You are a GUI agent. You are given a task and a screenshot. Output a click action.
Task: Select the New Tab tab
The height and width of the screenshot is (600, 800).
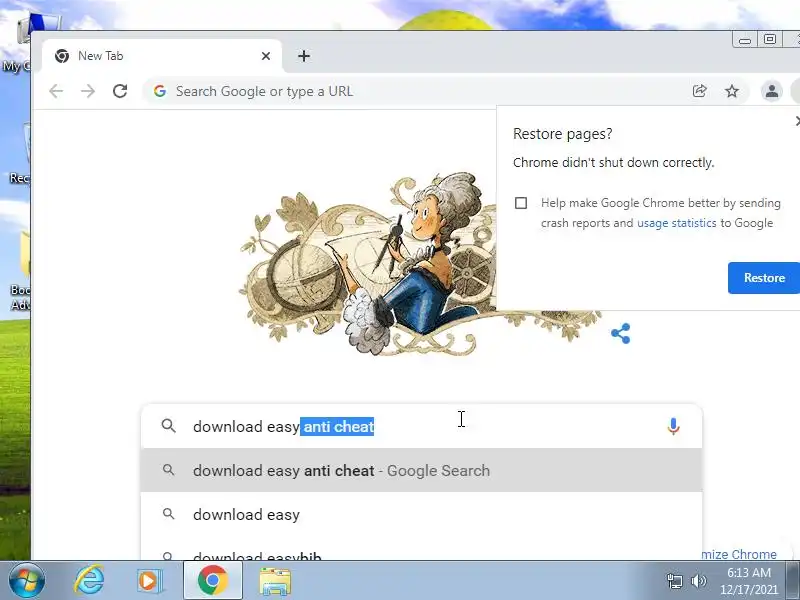point(162,56)
